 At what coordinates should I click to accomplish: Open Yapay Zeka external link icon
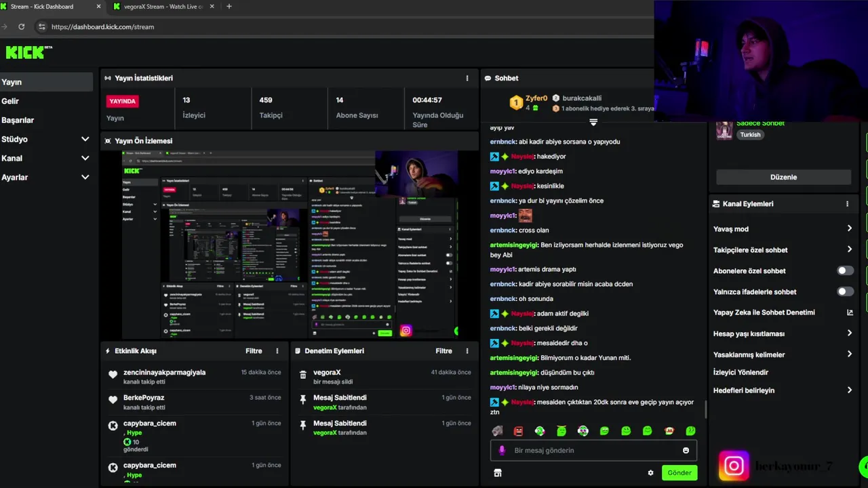[x=850, y=312]
